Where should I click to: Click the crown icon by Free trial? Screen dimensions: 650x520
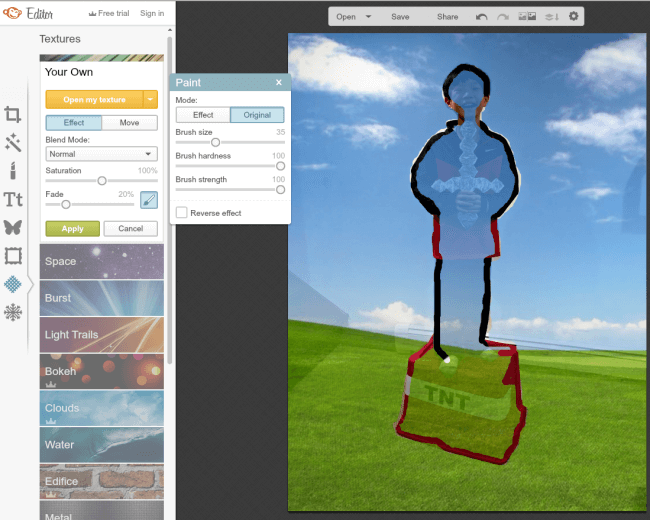tap(92, 14)
